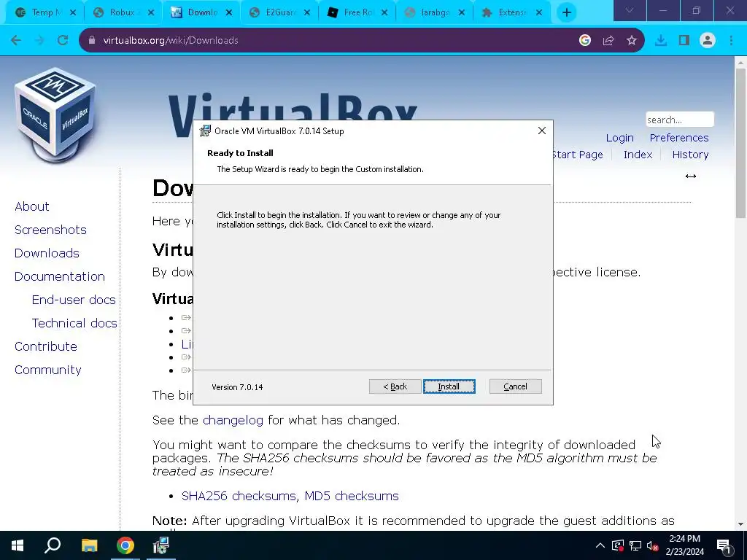Open Documentation in the sidebar
This screenshot has width=747, height=560.
click(x=60, y=276)
